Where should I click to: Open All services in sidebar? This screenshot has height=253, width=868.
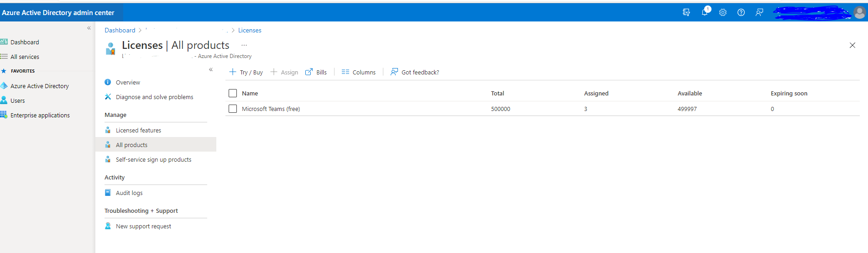(25, 57)
